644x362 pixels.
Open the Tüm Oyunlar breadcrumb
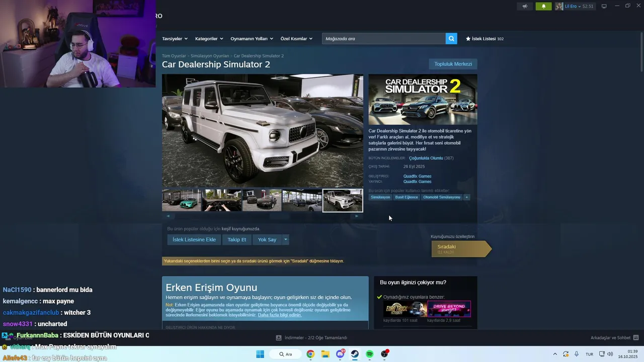(x=174, y=56)
